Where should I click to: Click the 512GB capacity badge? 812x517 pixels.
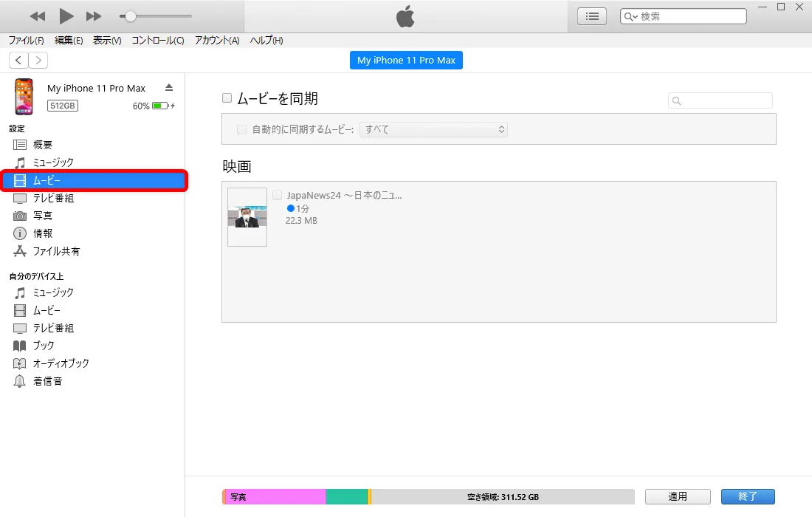coord(63,106)
